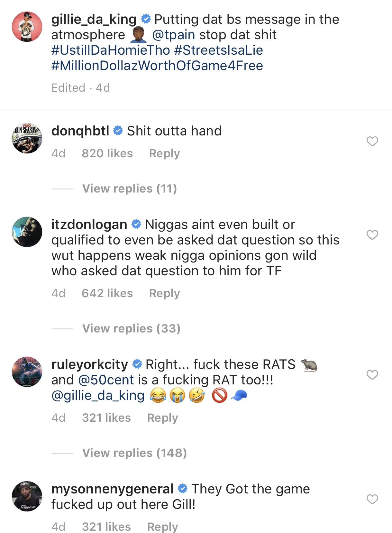Screen dimensions: 392x533
Task: Expand View replies (11) under donqhbtl
Action: (x=129, y=188)
